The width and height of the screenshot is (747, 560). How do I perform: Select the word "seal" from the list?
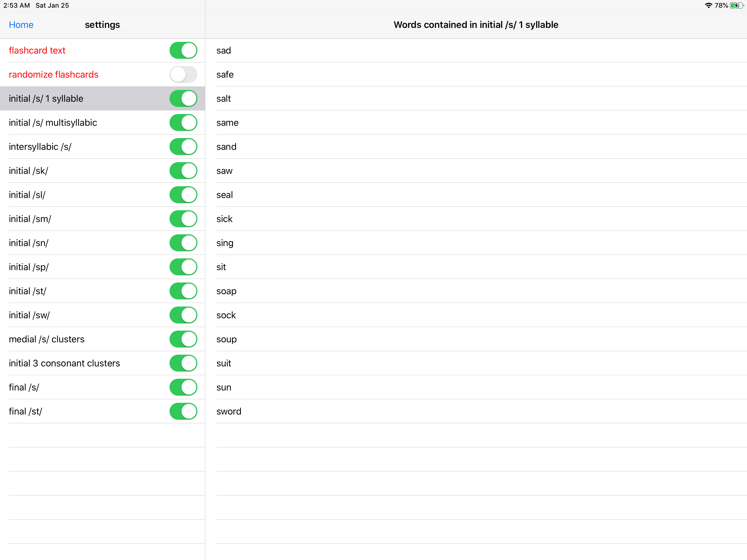point(224,195)
